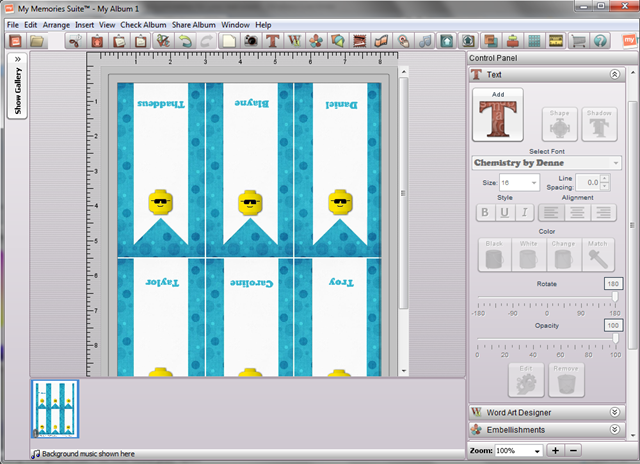Expand the Word Art Designer panel
This screenshot has height=464, width=640.
pos(614,412)
